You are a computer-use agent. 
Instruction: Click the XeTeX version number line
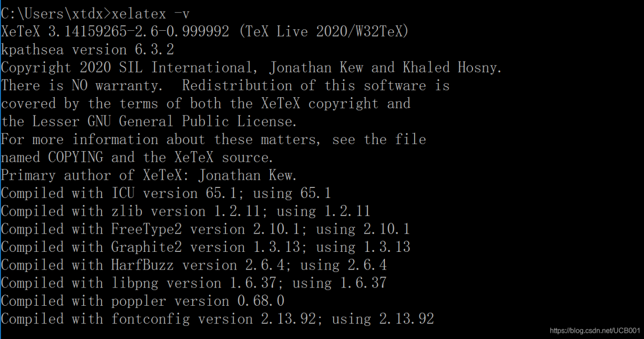click(205, 32)
